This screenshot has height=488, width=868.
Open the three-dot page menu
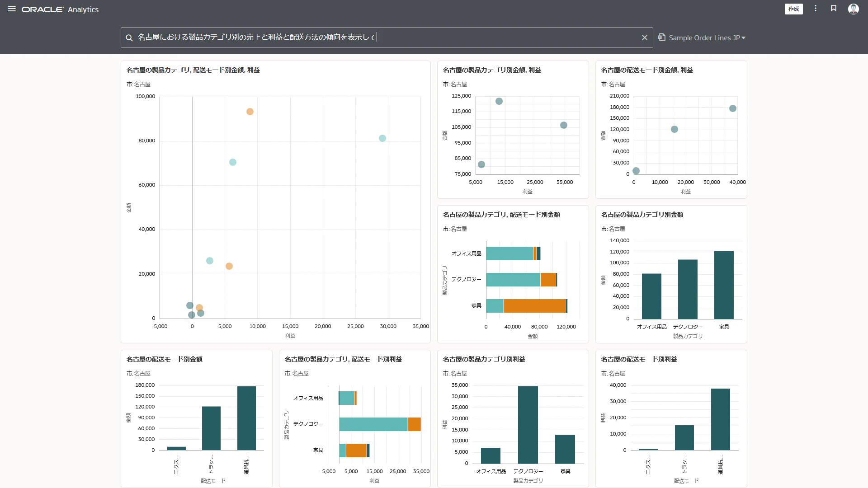[x=816, y=9]
